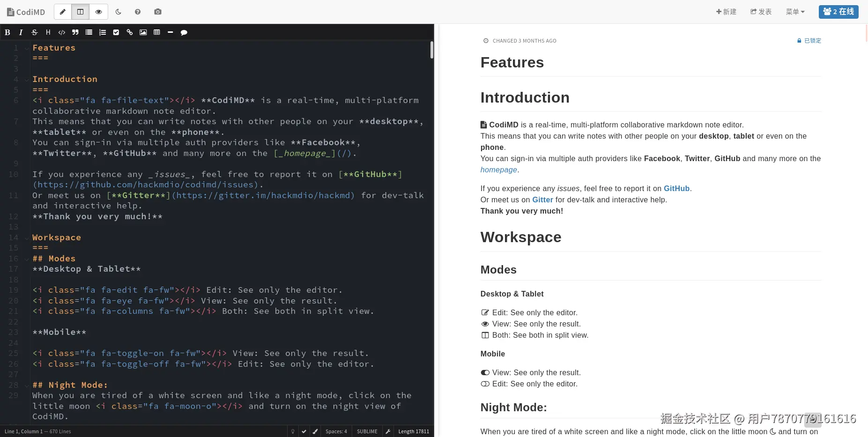Click the Modes heading in preview
The width and height of the screenshot is (868, 437).
tap(498, 270)
